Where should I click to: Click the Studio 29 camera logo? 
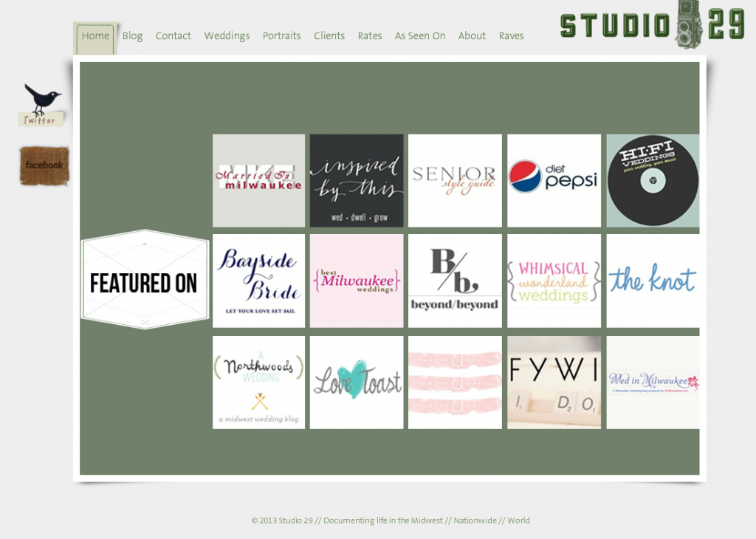(653, 24)
